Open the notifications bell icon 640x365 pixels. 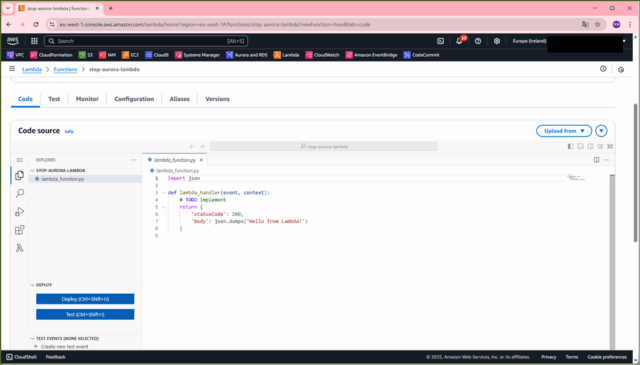[x=459, y=41]
